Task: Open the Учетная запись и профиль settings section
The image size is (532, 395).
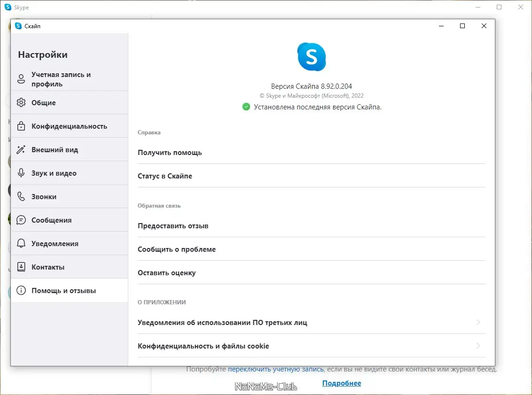Action: tap(70, 79)
